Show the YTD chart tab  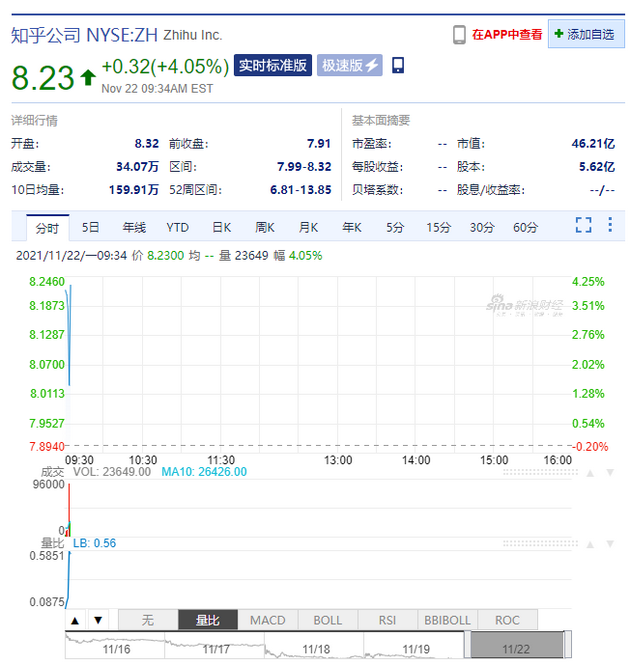pyautogui.click(x=177, y=228)
